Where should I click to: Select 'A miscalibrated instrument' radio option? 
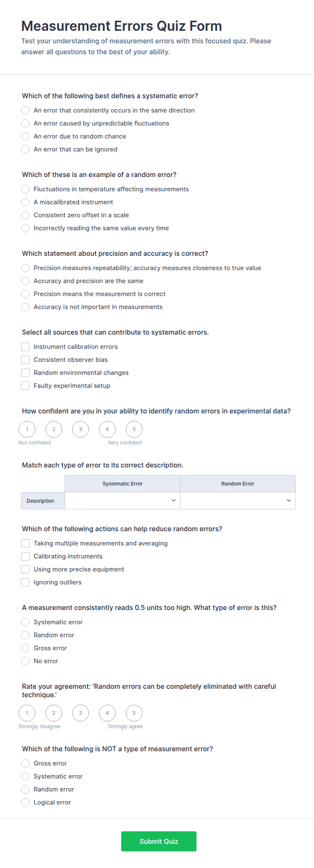pyautogui.click(x=25, y=202)
